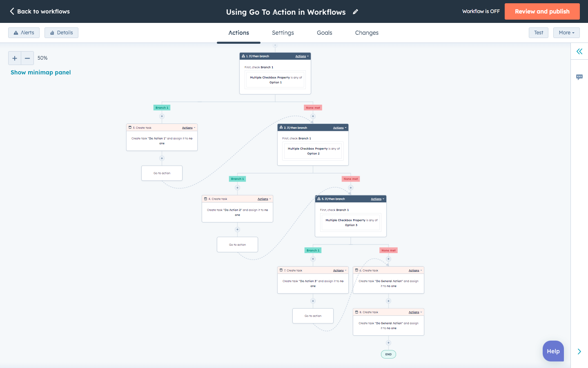Viewport: 588px width, 368px height.
Task: Click the Review and publish button
Action: pyautogui.click(x=542, y=11)
